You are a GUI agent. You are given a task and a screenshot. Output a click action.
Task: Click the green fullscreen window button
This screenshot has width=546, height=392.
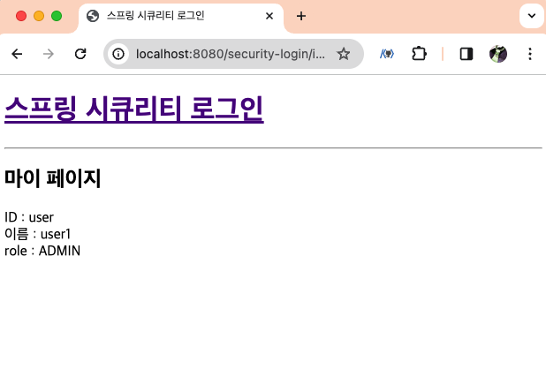point(57,16)
